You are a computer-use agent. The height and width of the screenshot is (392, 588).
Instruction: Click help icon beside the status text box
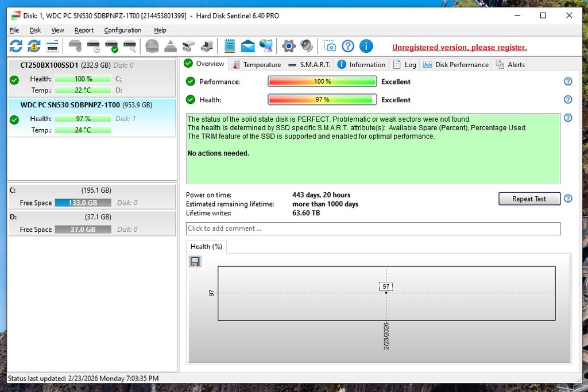(x=568, y=118)
